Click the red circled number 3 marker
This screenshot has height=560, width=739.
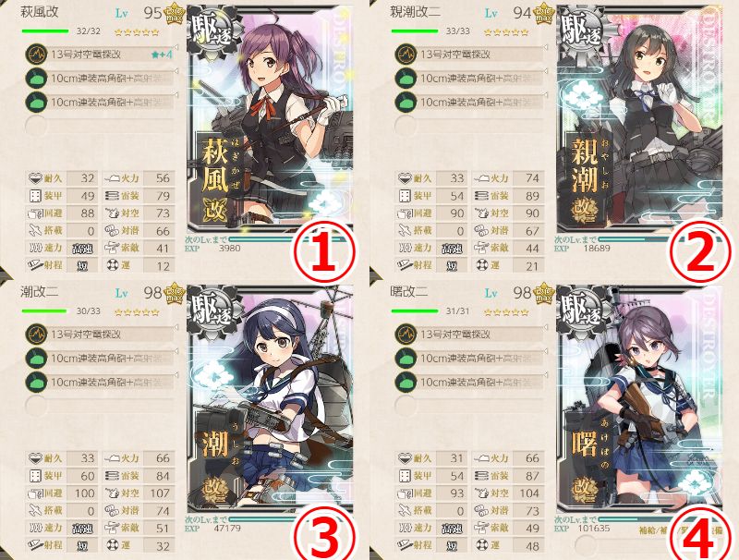point(324,535)
